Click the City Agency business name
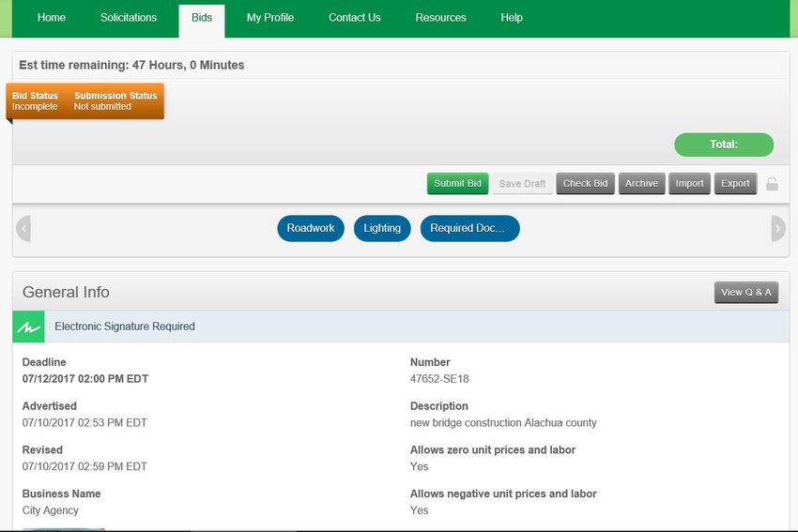Image resolution: width=798 pixels, height=532 pixels. tap(51, 510)
